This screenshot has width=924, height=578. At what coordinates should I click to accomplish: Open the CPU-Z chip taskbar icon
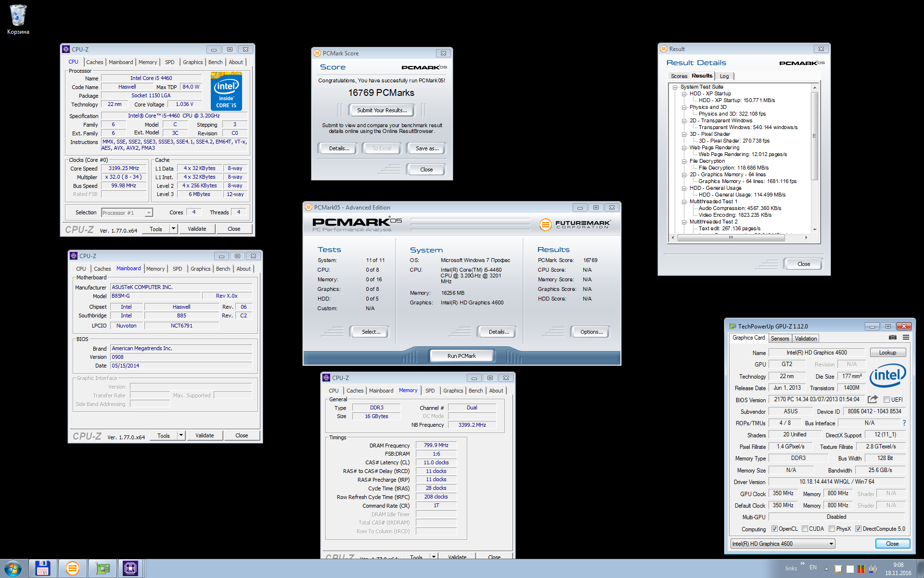tap(130, 568)
